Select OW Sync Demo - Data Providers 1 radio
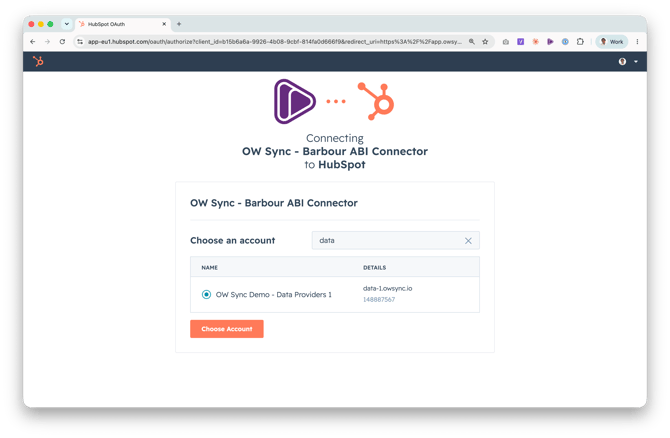The width and height of the screenshot is (670, 438). pos(206,294)
